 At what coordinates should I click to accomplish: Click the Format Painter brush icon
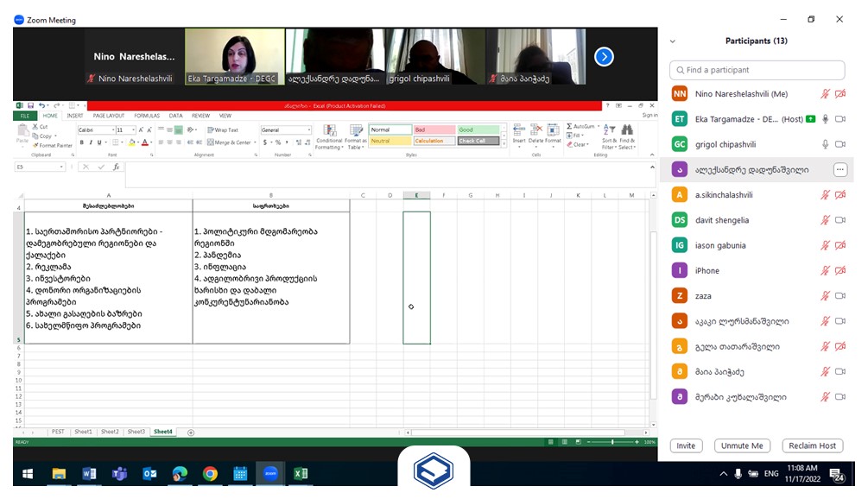pyautogui.click(x=35, y=146)
